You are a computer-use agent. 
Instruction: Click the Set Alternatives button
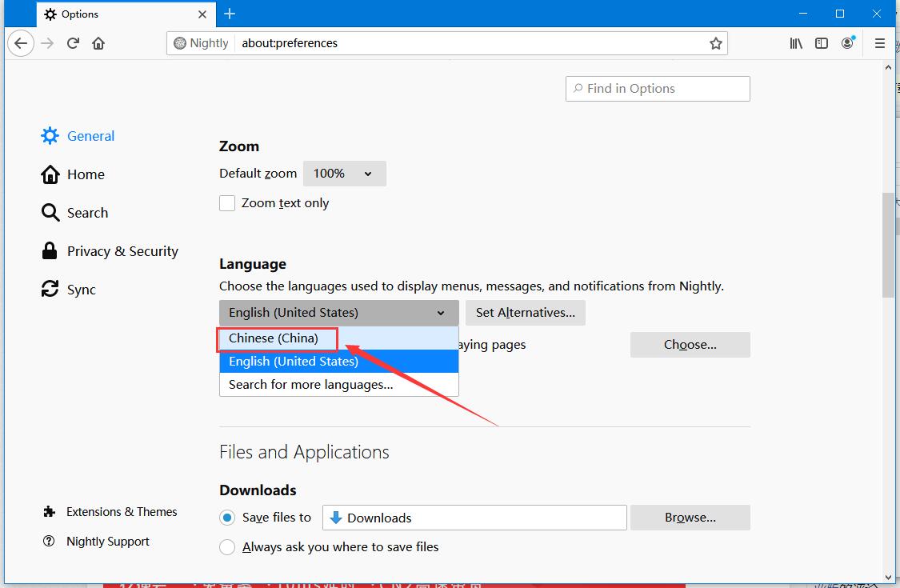click(525, 313)
